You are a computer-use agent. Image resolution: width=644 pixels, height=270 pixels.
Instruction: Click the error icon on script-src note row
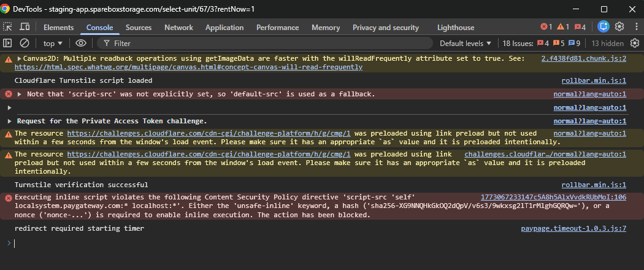tap(8, 94)
